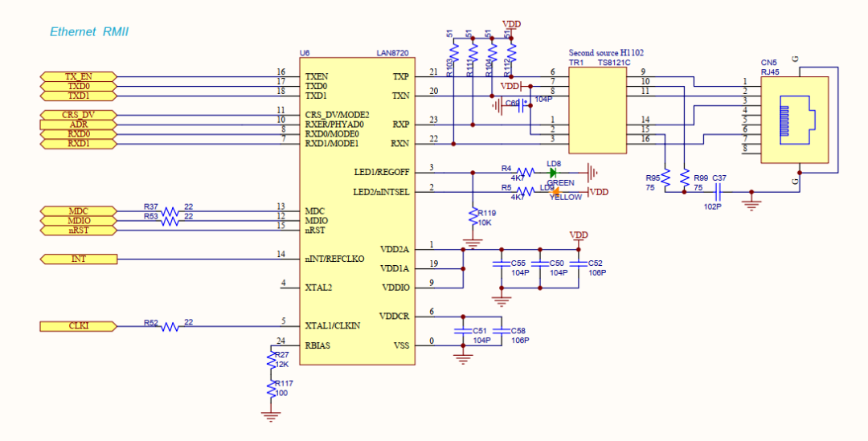Screen dimensions: 868x441
Task: Select the CRS_DV port symbol
Action: click(x=79, y=115)
